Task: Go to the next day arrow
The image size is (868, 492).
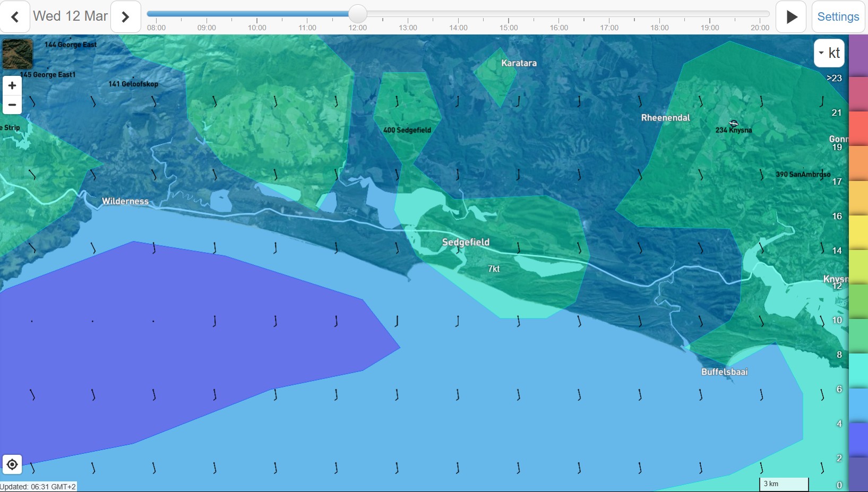Action: (125, 17)
